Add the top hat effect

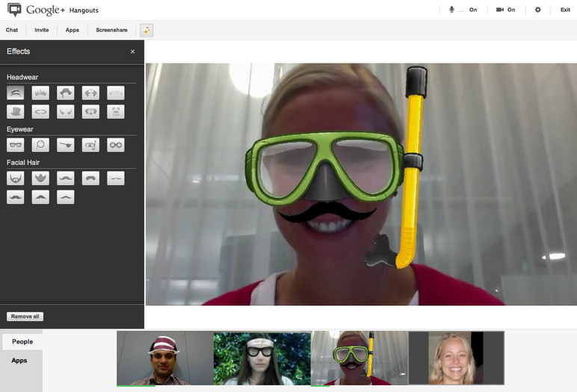16,112
